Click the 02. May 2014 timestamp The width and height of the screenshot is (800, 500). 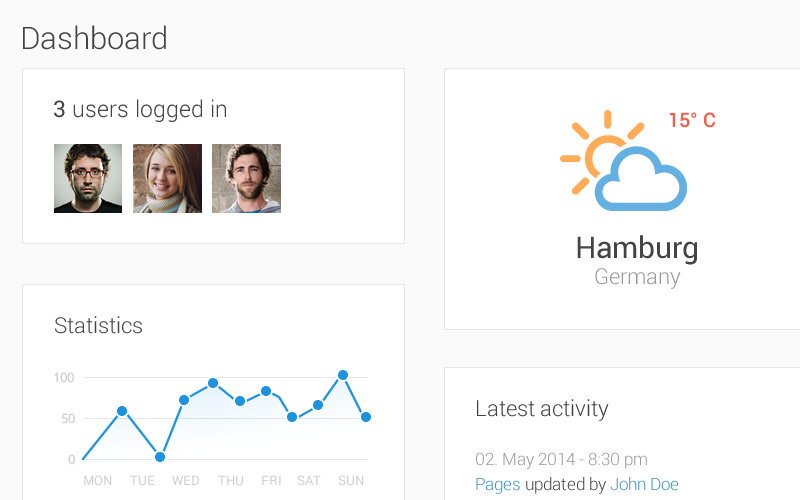(x=561, y=459)
